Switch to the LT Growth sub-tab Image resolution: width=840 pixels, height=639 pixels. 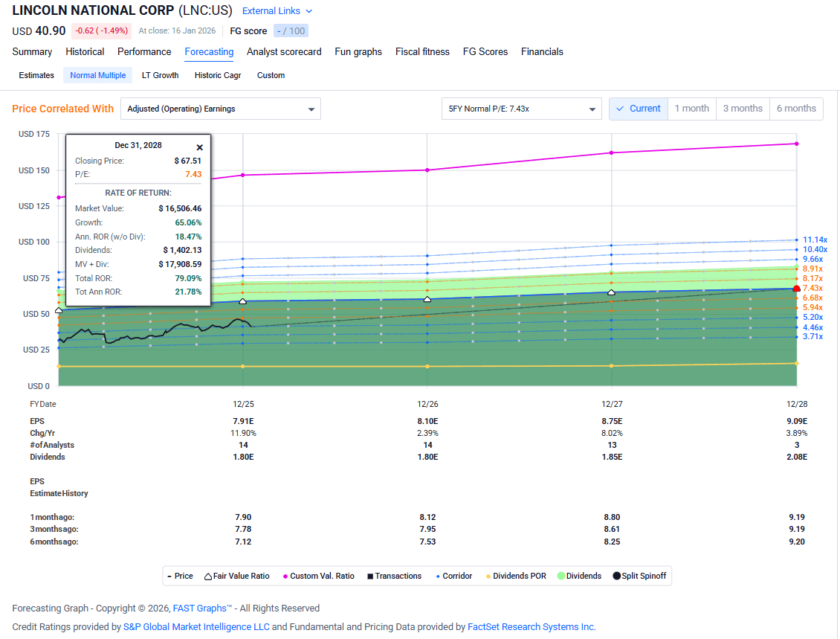(x=160, y=75)
